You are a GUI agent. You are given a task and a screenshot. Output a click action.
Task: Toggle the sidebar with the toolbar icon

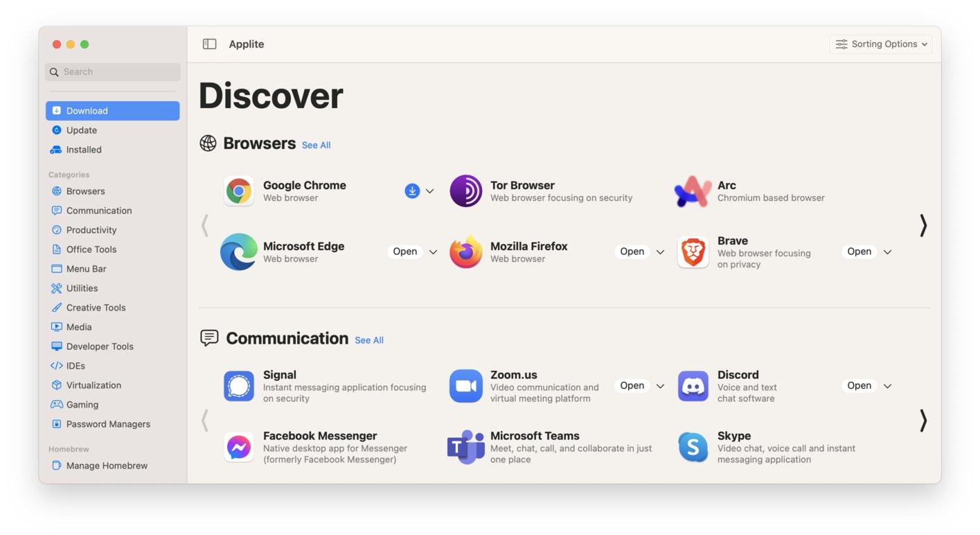tap(209, 44)
